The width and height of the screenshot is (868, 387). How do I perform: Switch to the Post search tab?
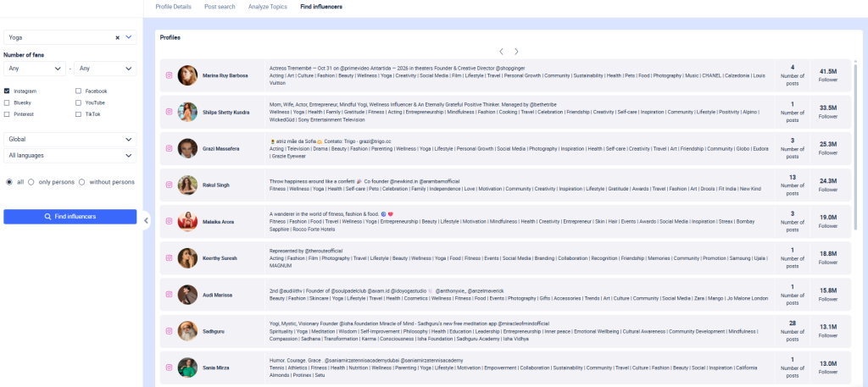(220, 7)
